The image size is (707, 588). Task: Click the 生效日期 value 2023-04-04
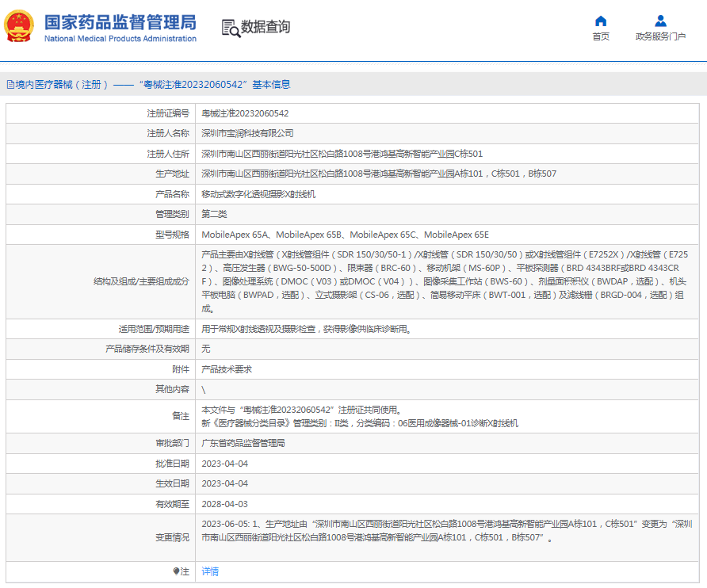pyautogui.click(x=224, y=483)
